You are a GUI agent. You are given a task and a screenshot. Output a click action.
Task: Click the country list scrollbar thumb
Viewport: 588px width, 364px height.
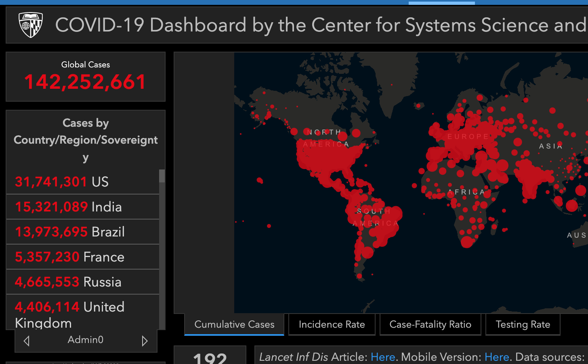[x=162, y=176]
